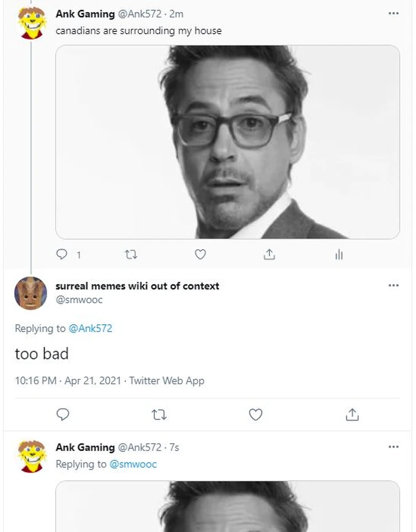This screenshot has height=532, width=416.
Task: Open more options for first tweet
Action: coord(393,13)
